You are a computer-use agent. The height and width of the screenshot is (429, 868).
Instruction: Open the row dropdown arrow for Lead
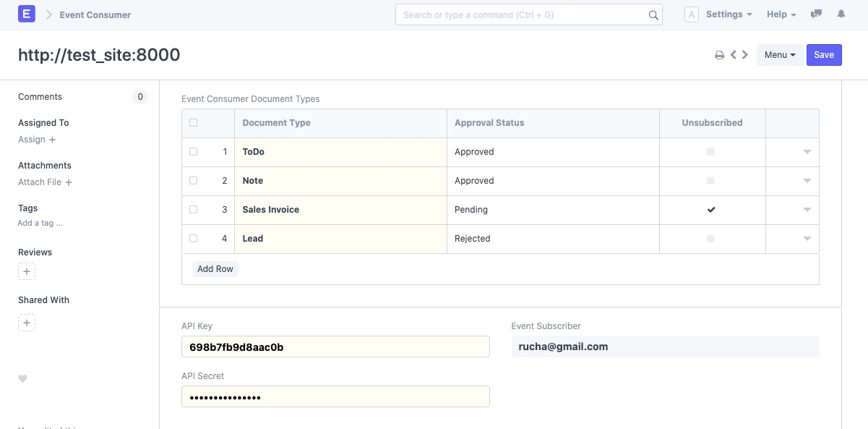[x=807, y=239]
